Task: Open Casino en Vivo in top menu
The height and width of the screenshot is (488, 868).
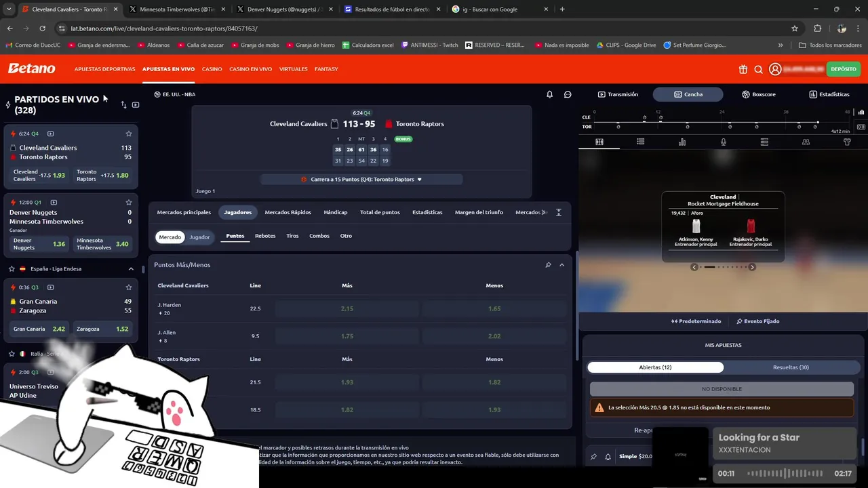Action: pos(251,69)
